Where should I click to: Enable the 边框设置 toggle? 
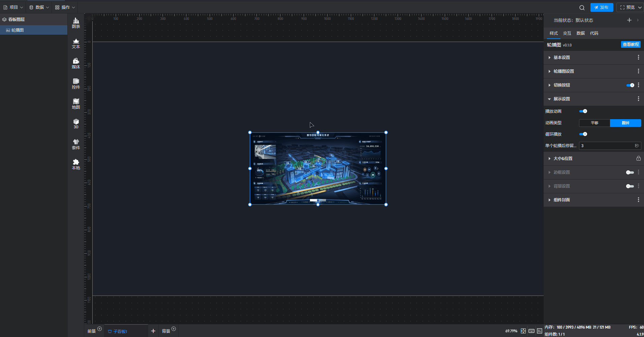(630, 172)
